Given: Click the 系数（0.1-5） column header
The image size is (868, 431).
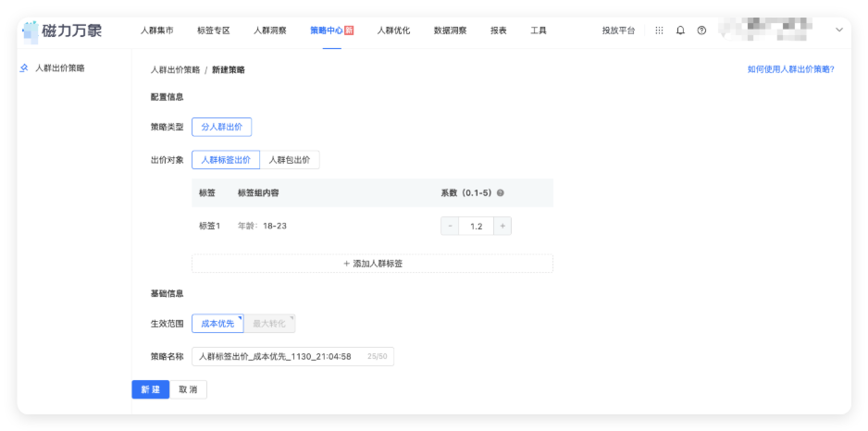Looking at the screenshot, I should [466, 193].
